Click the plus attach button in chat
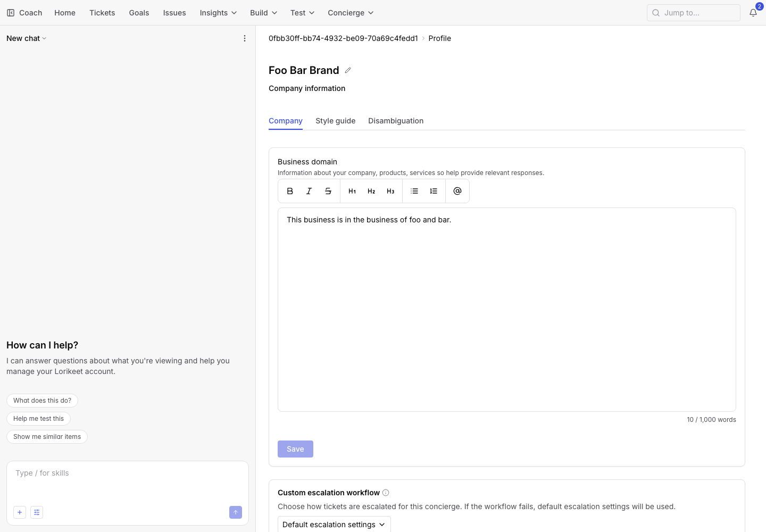Image resolution: width=766 pixels, height=532 pixels. (x=20, y=512)
